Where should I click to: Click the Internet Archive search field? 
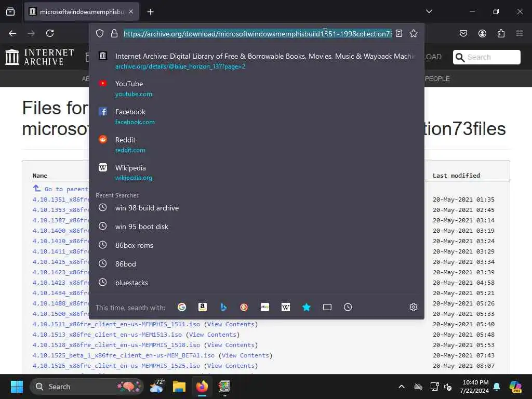point(486,57)
